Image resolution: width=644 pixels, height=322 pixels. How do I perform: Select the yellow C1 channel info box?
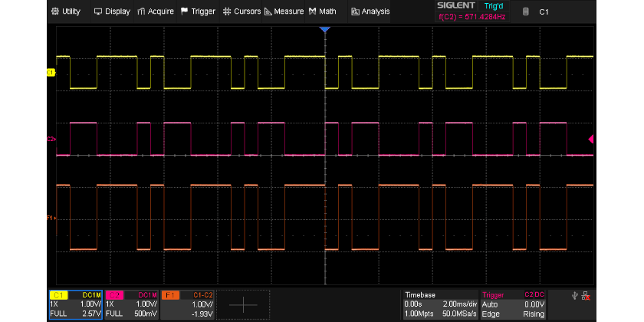point(75,304)
